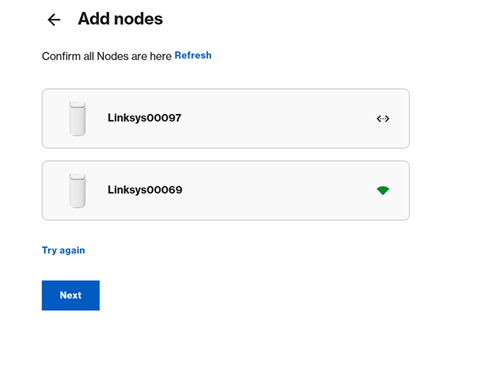
Task: Click the Linksys00069 router thumbnail image
Action: click(77, 190)
